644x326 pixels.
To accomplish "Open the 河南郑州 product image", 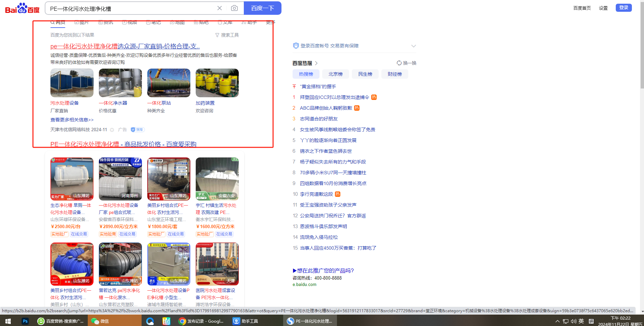I will coord(120,179).
